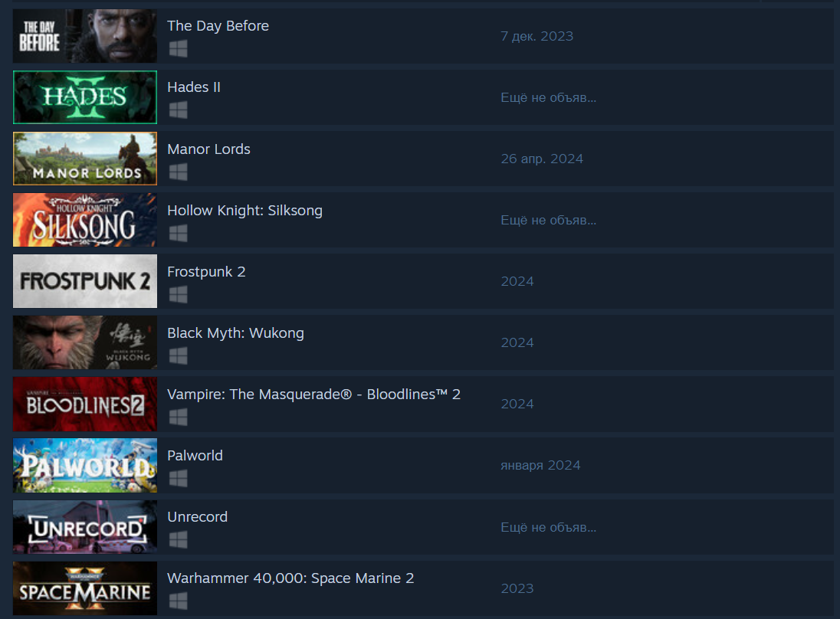The height and width of the screenshot is (619, 840).
Task: Open the Space Marine 2 thumbnail
Action: [x=85, y=588]
